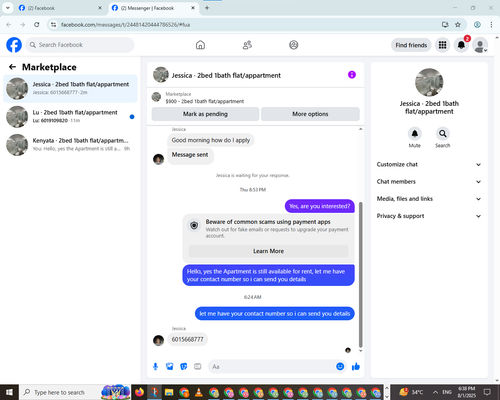Go back using the Marketplace arrow
Viewport: 500px width, 400px height.
tap(12, 67)
